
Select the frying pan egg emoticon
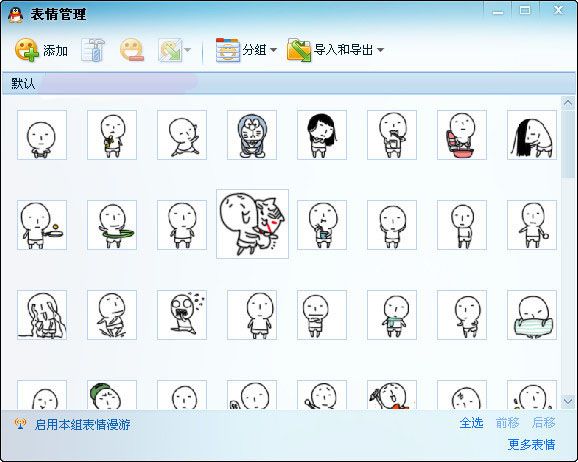tap(42, 225)
